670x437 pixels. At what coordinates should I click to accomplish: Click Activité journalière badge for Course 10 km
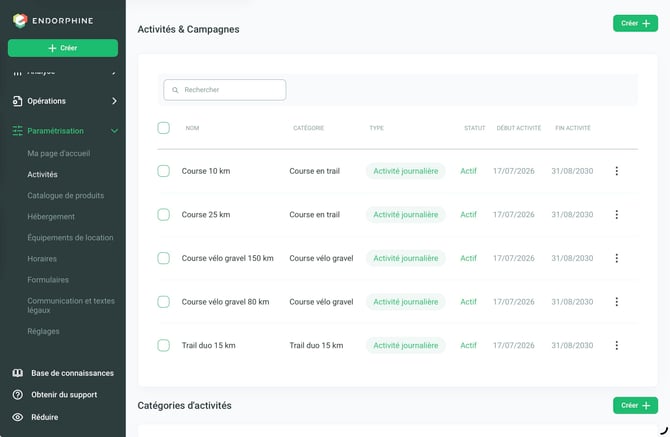pos(406,171)
